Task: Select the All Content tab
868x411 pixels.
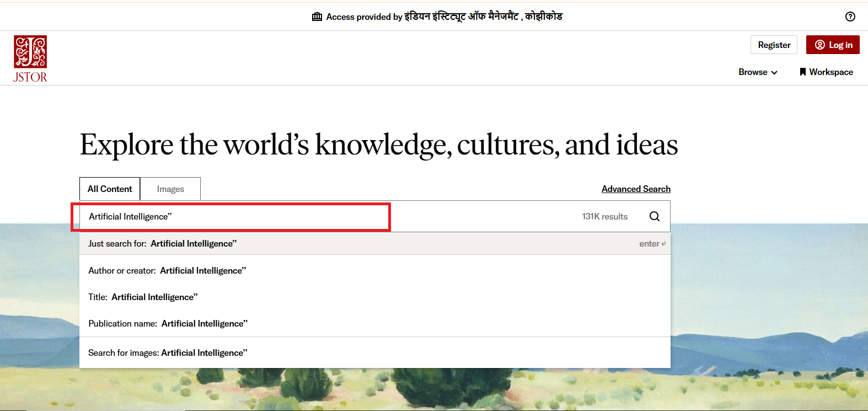Action: tap(110, 189)
